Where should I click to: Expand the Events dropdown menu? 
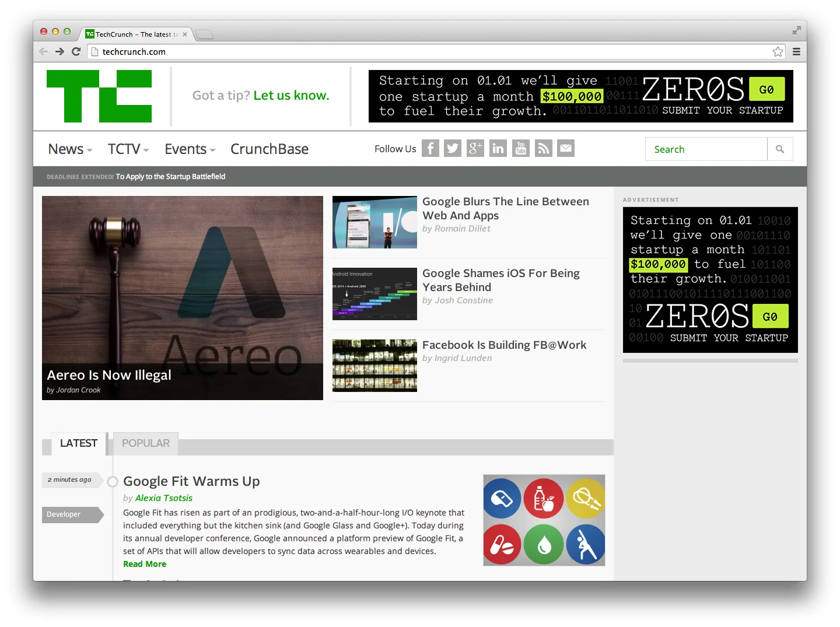click(x=190, y=149)
